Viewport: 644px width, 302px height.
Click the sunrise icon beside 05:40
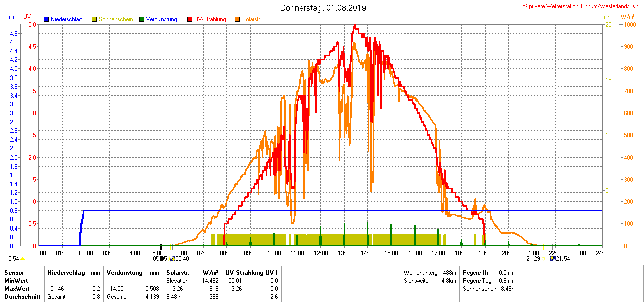[172, 258]
